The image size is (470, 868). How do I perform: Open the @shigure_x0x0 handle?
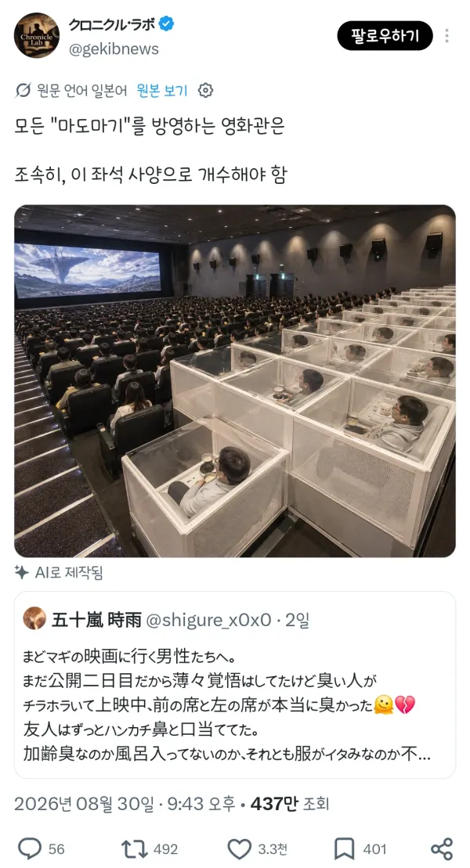(208, 620)
